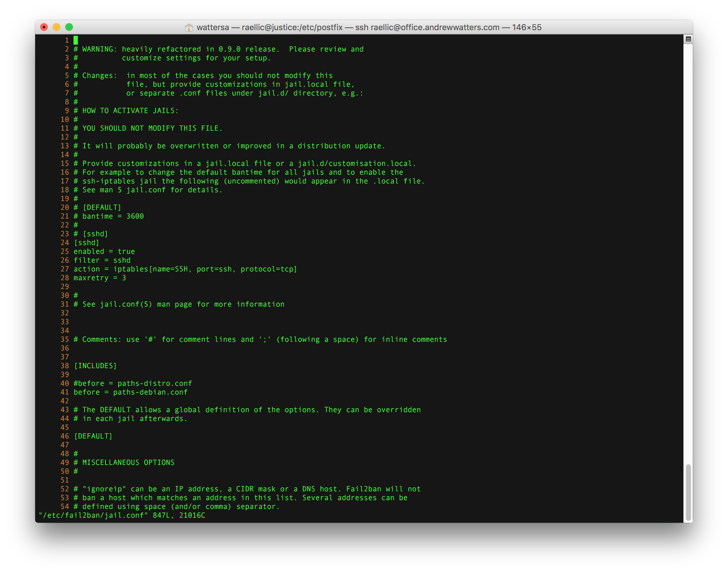This screenshot has width=728, height=573.
Task: Click the split pane icon above scrollbar
Action: [688, 39]
